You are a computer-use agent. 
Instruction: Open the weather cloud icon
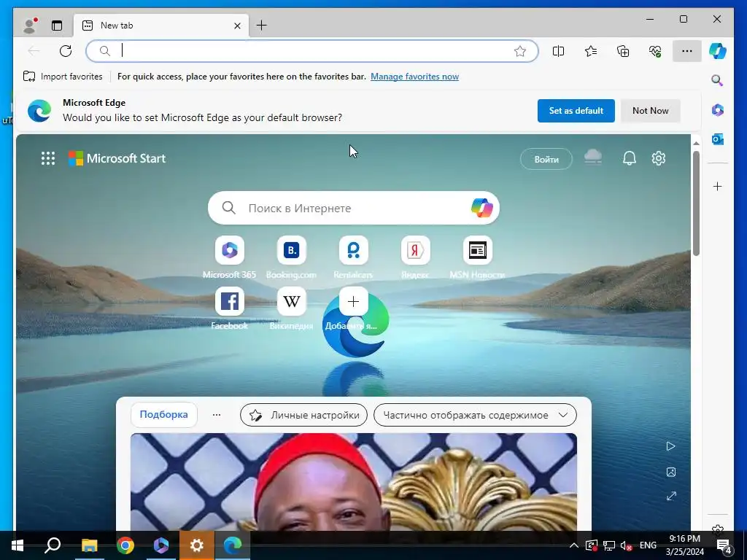coord(593,157)
